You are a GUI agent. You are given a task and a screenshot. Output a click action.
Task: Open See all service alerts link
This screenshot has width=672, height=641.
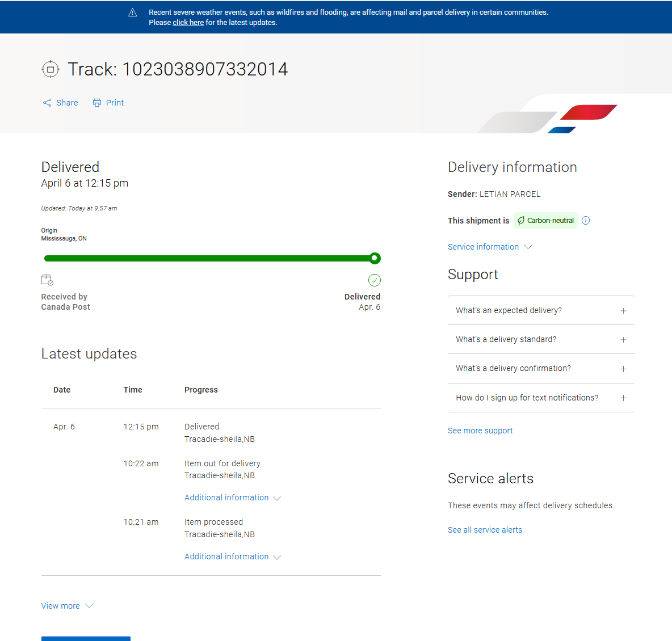(485, 530)
